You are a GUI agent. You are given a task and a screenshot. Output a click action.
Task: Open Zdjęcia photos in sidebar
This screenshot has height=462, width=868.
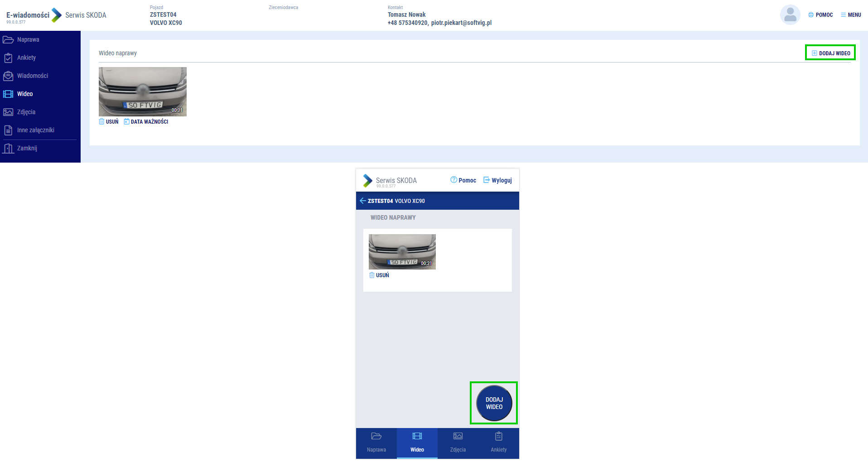point(26,112)
